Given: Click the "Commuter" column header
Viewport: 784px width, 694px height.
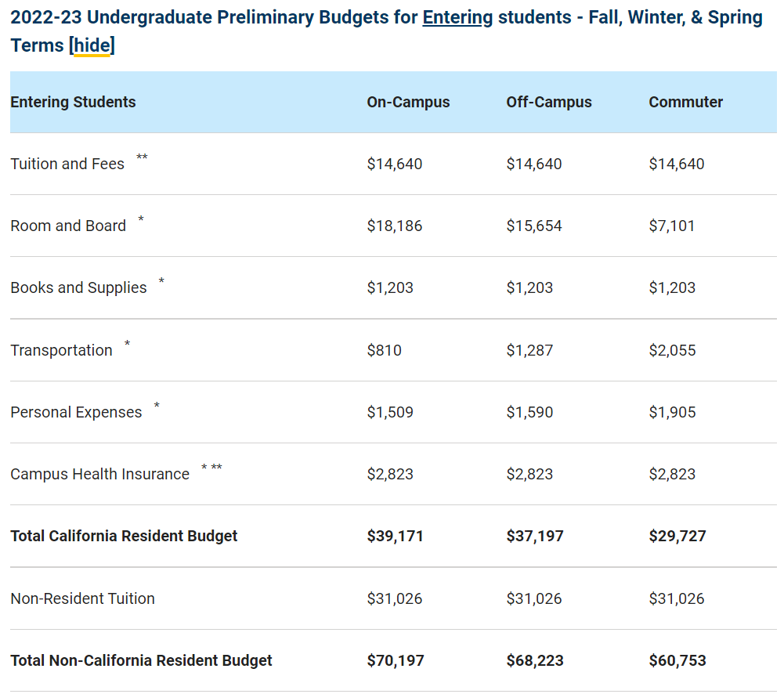Looking at the screenshot, I should coord(685,102).
